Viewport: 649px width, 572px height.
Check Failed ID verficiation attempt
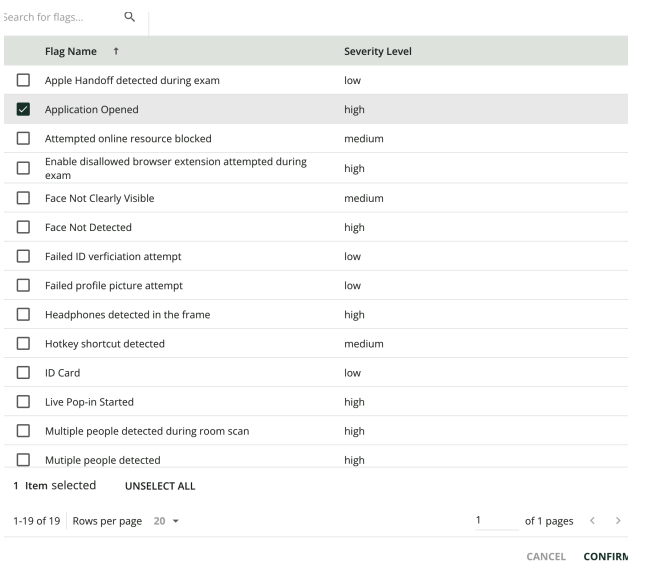pos(23,256)
